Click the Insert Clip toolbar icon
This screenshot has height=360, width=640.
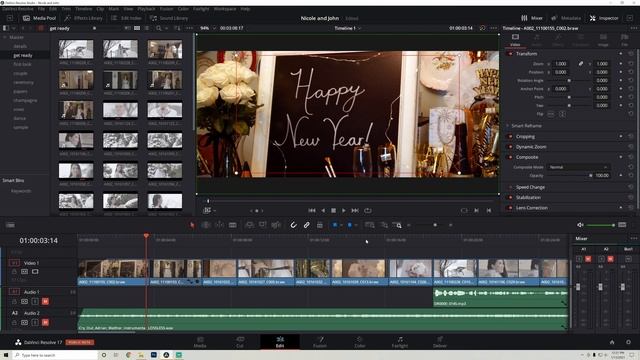pos(249,225)
